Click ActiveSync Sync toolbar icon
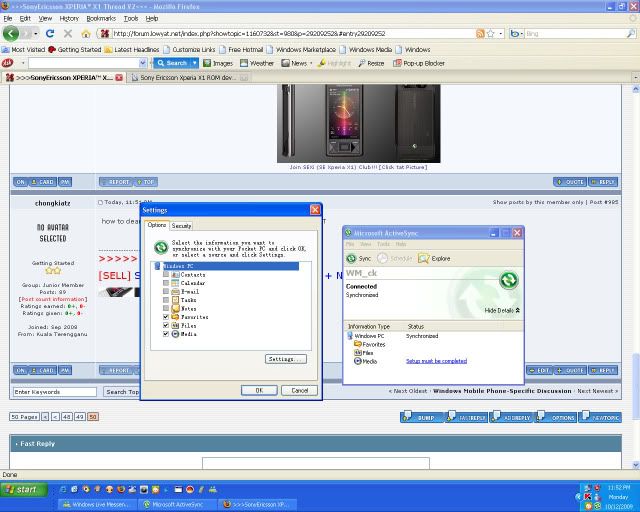640x512 pixels. coord(359,258)
